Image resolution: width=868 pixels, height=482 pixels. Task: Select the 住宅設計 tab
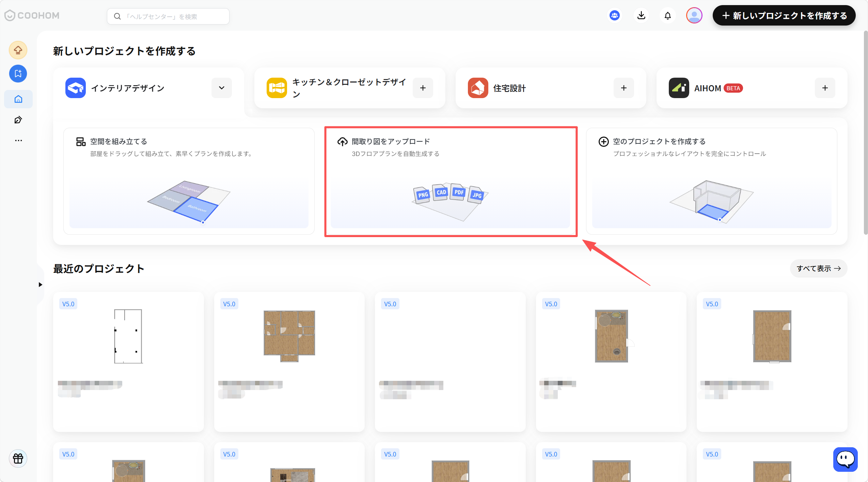tap(551, 88)
